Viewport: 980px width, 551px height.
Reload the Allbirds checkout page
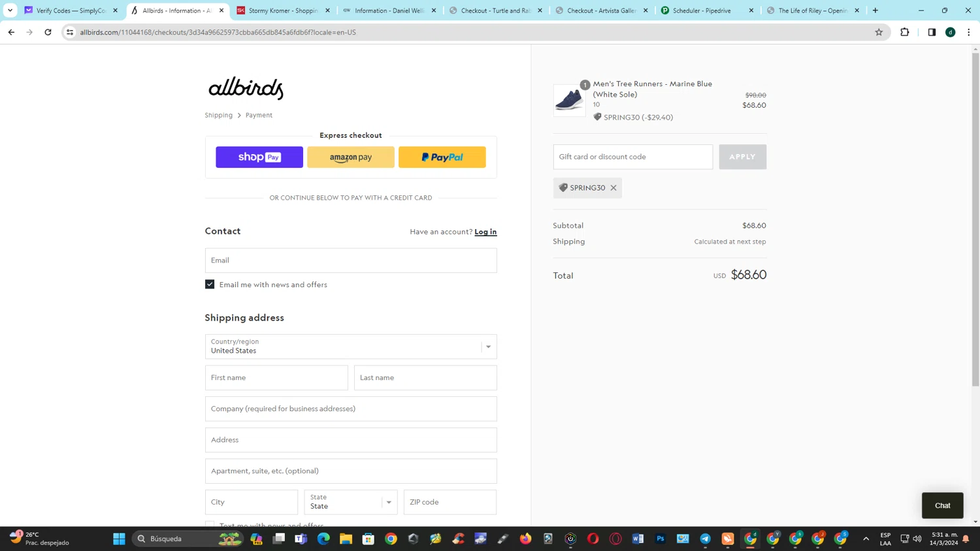pos(48,32)
